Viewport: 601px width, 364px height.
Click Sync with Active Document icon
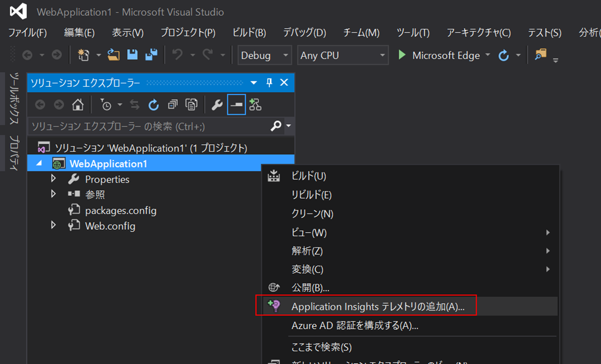134,104
